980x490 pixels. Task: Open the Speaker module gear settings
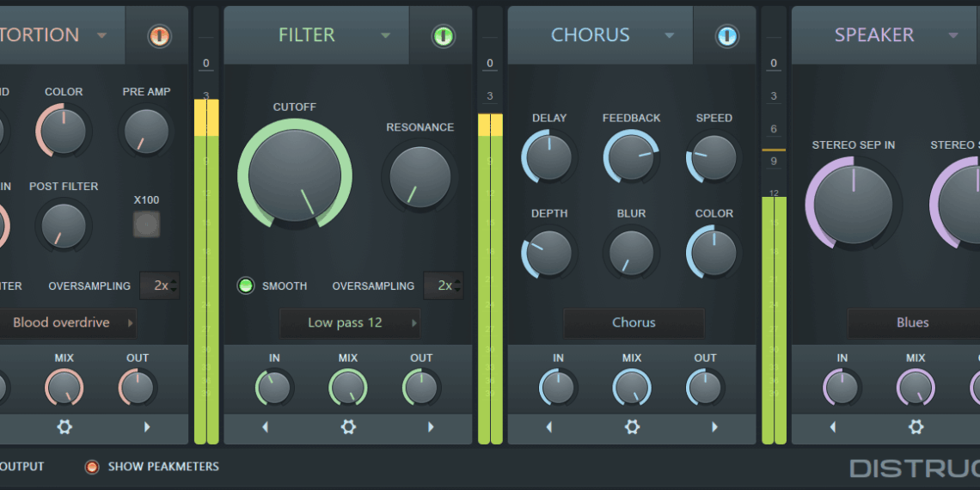916,427
